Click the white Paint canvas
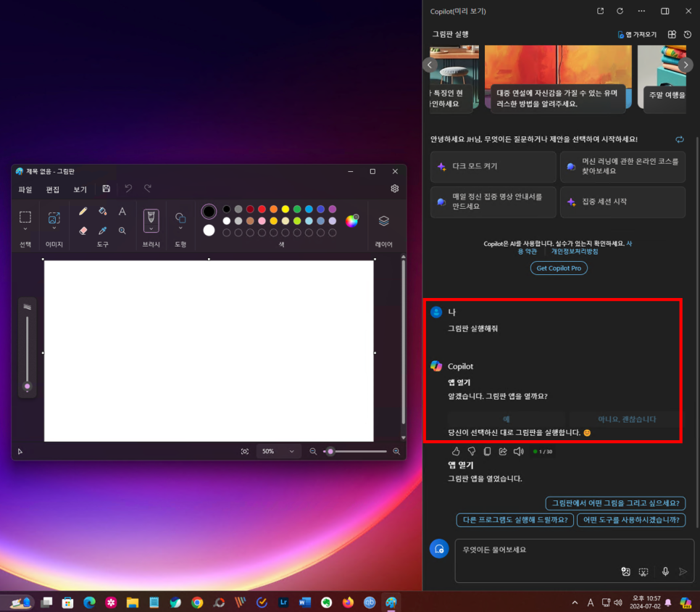The image size is (700, 612). 209,351
